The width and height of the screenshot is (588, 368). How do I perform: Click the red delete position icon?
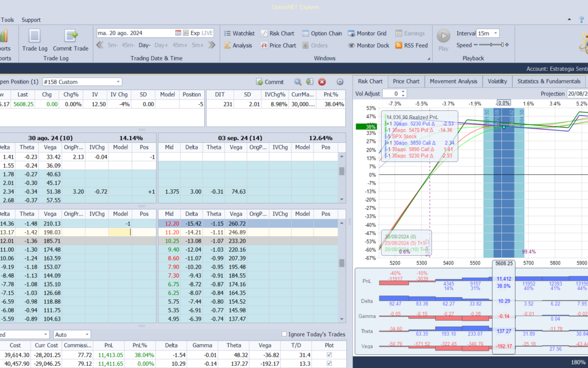(322, 82)
